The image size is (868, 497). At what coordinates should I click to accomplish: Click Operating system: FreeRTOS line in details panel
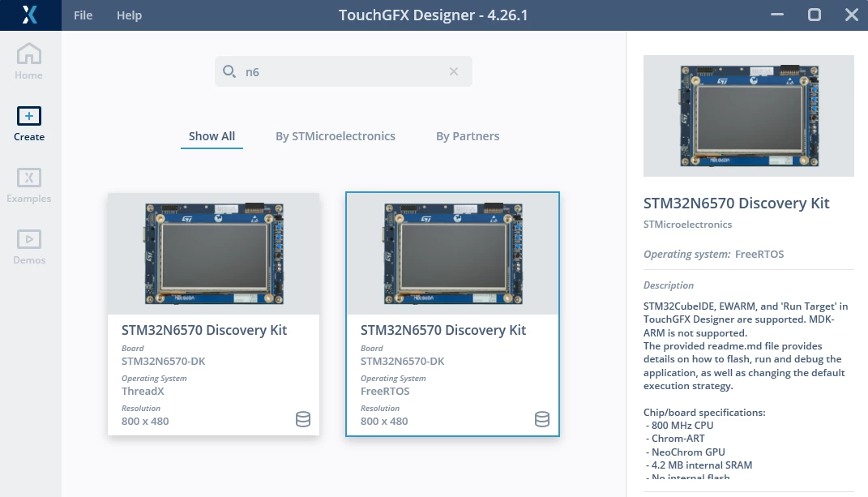(713, 255)
